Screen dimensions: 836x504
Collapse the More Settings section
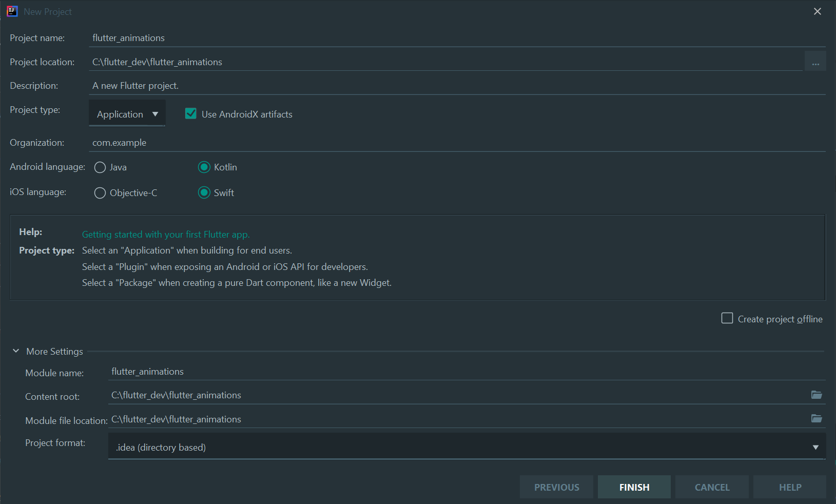click(16, 351)
